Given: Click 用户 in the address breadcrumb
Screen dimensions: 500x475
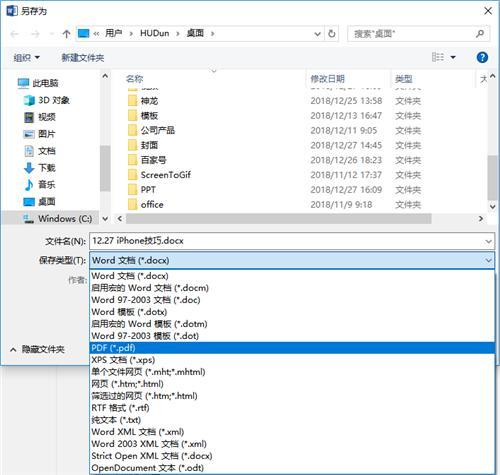Looking at the screenshot, I should coord(114,33).
